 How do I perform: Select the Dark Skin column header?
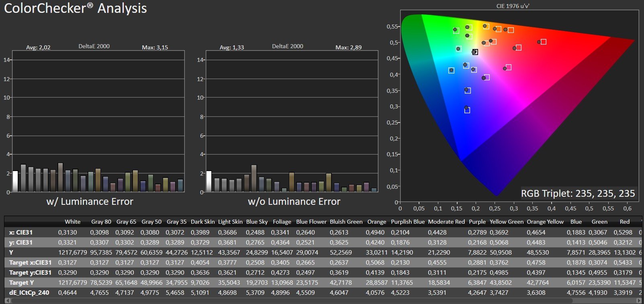[202, 222]
